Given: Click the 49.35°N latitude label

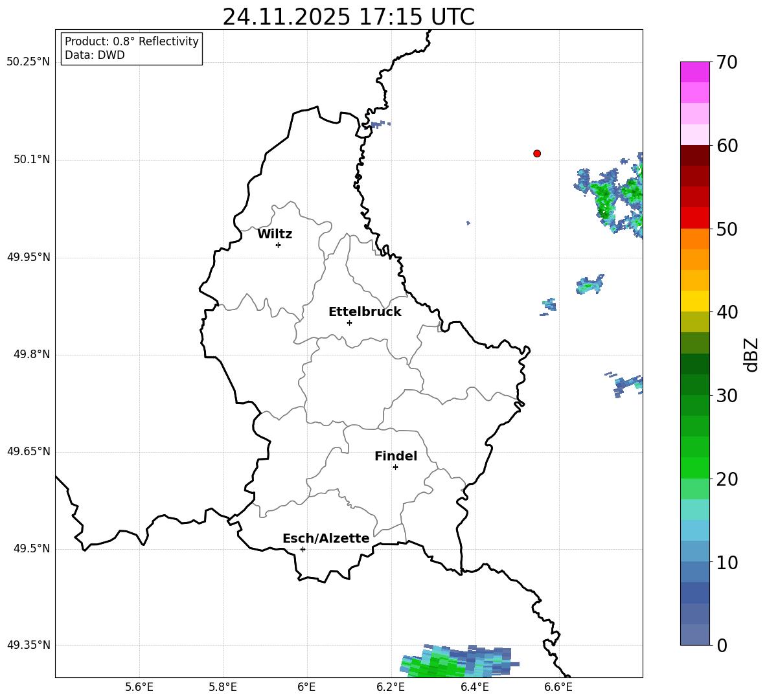Looking at the screenshot, I should (x=29, y=645).
